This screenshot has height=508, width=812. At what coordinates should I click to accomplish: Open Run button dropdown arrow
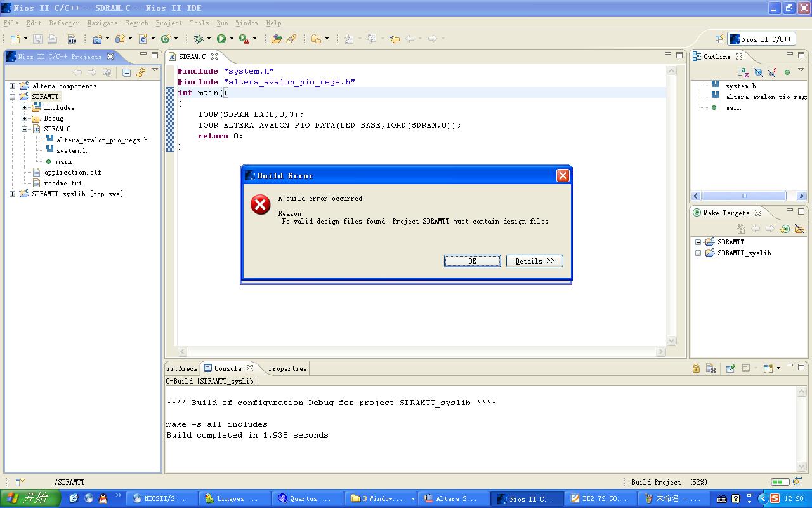tap(232, 39)
